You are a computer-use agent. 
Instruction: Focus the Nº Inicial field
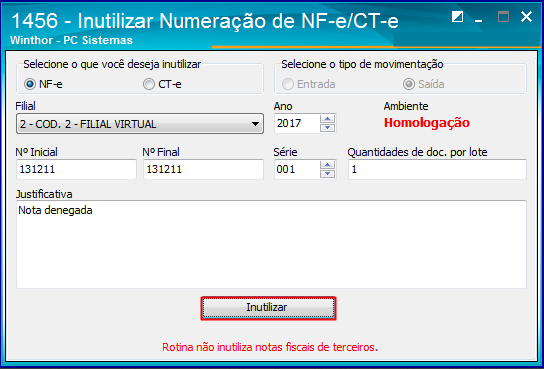[x=76, y=170]
